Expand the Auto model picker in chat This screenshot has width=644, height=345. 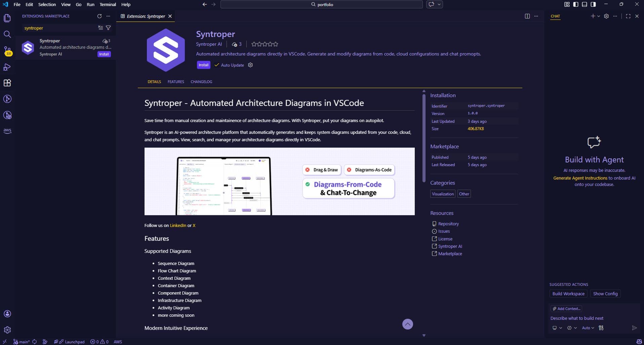[x=588, y=328]
